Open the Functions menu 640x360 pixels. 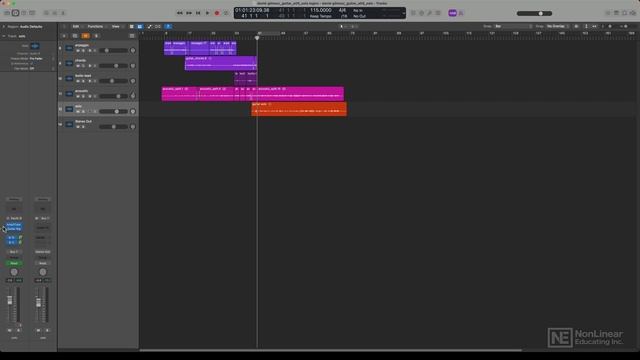(x=96, y=27)
